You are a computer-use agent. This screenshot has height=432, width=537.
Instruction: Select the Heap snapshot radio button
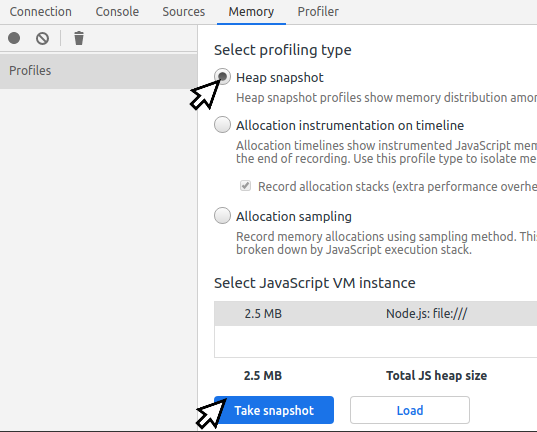tap(223, 76)
